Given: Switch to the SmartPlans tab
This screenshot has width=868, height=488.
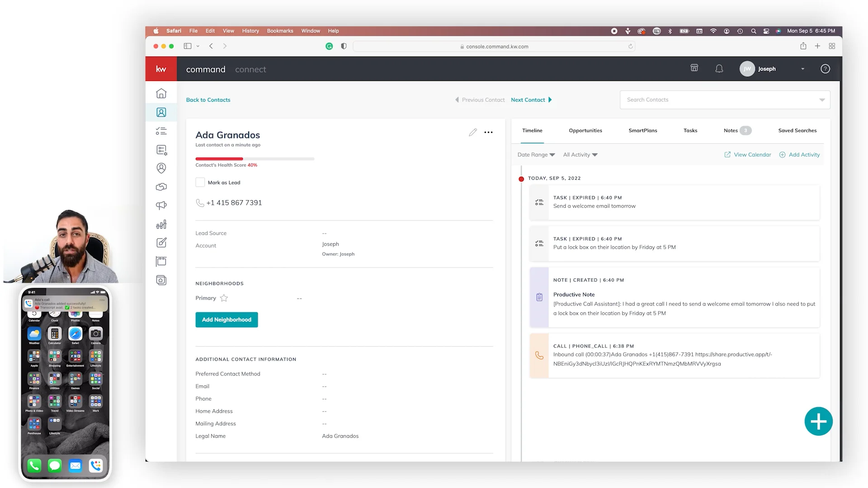Looking at the screenshot, I should (642, 131).
